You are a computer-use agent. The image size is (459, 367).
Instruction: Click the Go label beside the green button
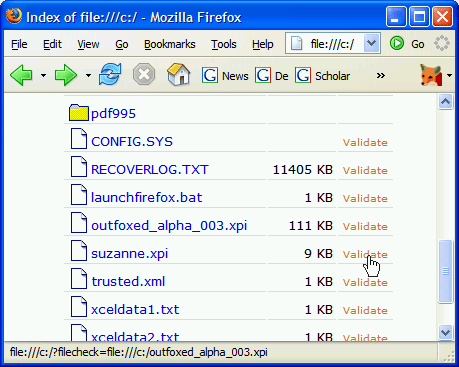(x=418, y=44)
